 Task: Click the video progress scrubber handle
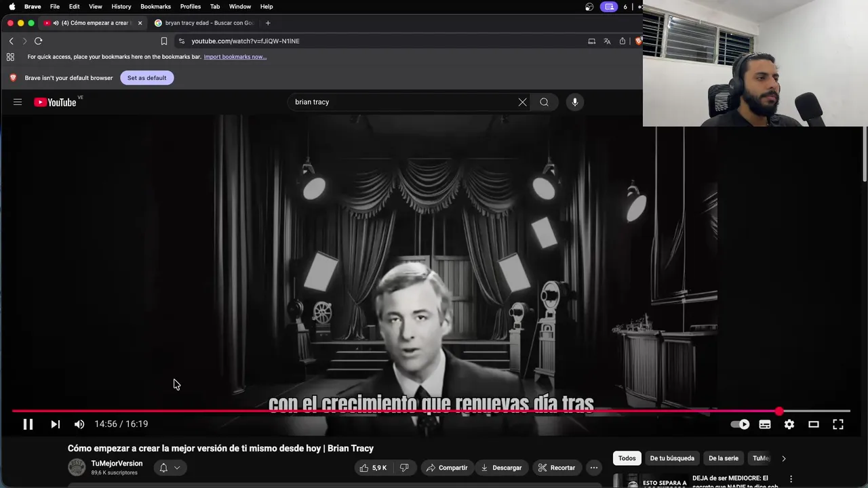779,411
